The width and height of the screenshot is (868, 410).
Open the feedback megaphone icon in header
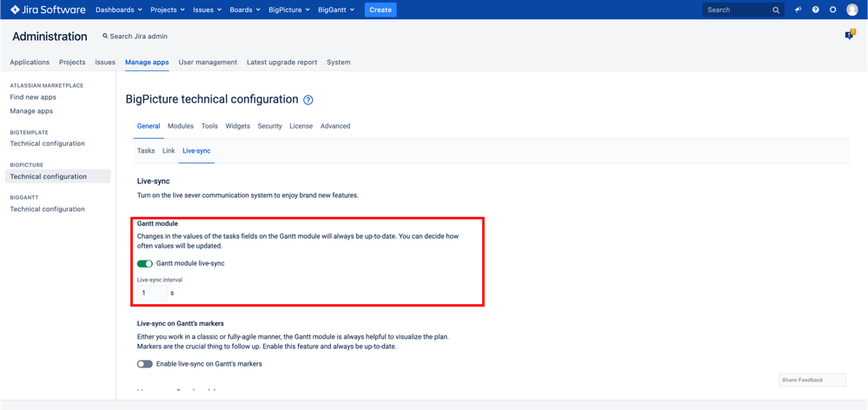click(798, 10)
